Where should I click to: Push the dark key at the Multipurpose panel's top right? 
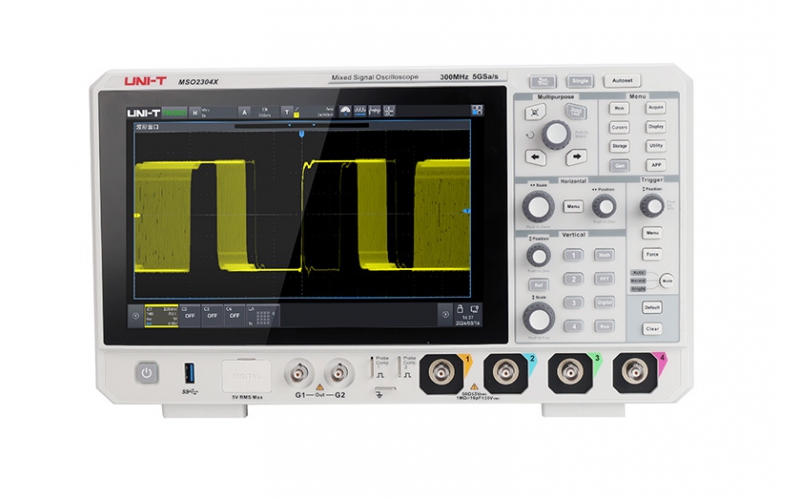pos(576,112)
